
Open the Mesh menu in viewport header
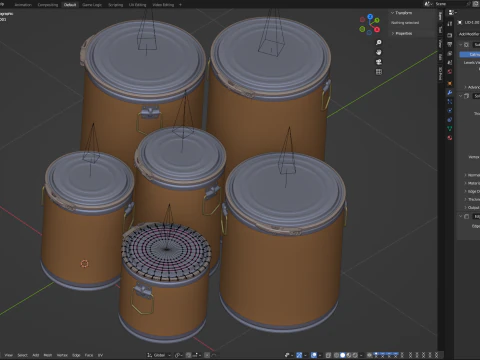click(x=48, y=355)
